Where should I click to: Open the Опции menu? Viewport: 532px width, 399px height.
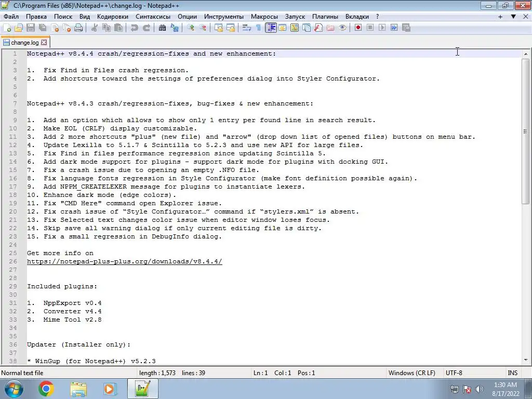tap(187, 17)
